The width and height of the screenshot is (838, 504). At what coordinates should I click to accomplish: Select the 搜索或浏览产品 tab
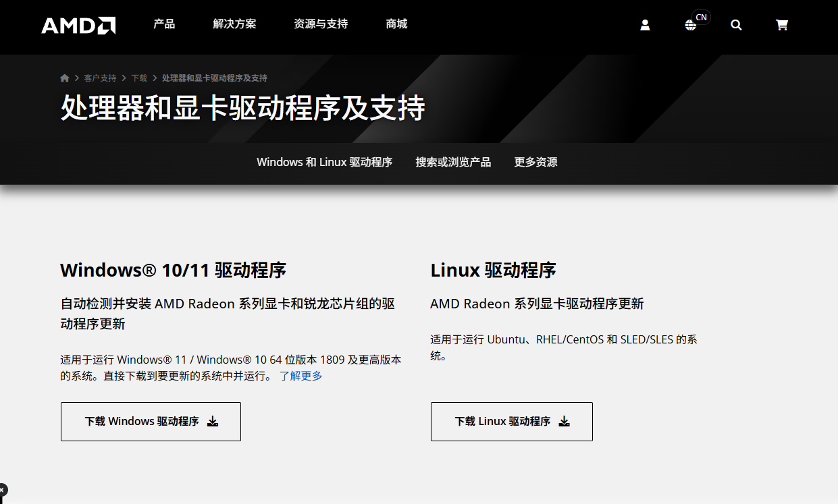pyautogui.click(x=453, y=162)
